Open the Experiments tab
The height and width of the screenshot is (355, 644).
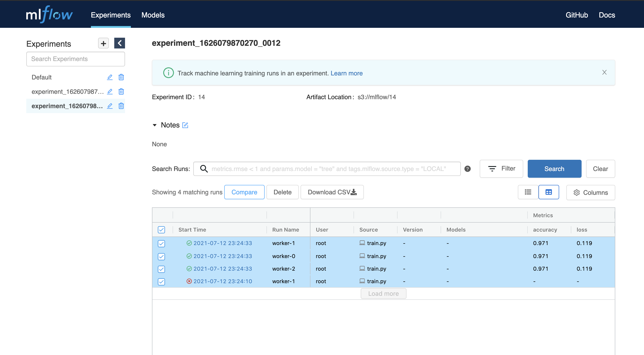coord(110,15)
